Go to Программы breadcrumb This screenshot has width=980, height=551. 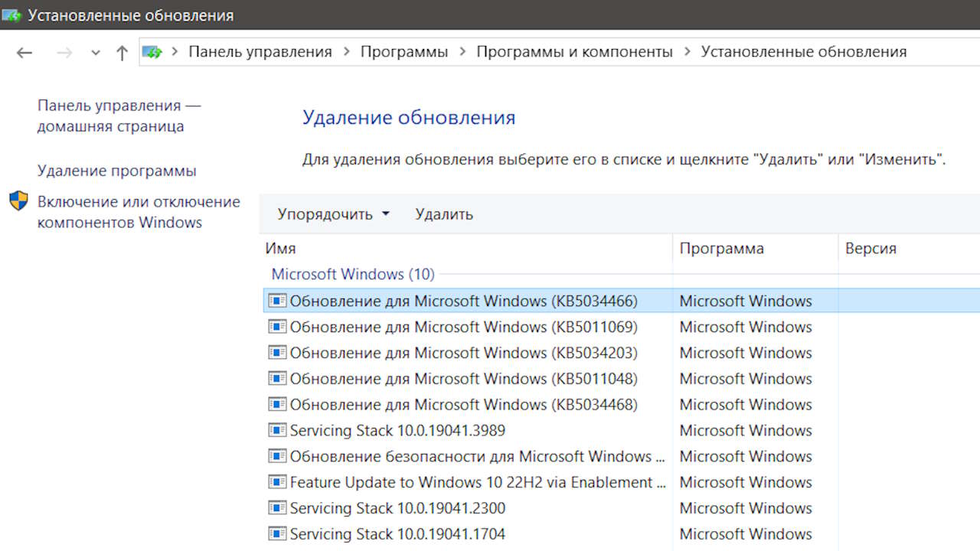tap(404, 52)
